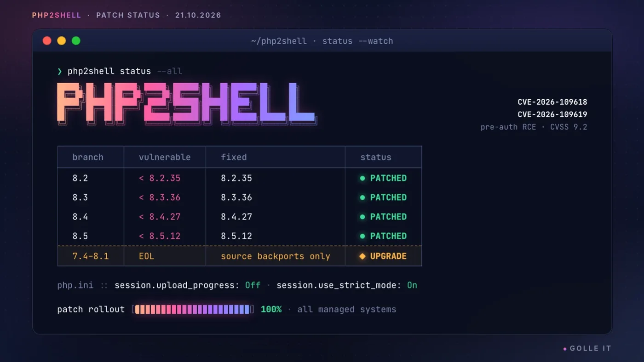Viewport: 644px width, 362px height.
Task: Click the green dot in the 8.5 status
Action: 362,236
